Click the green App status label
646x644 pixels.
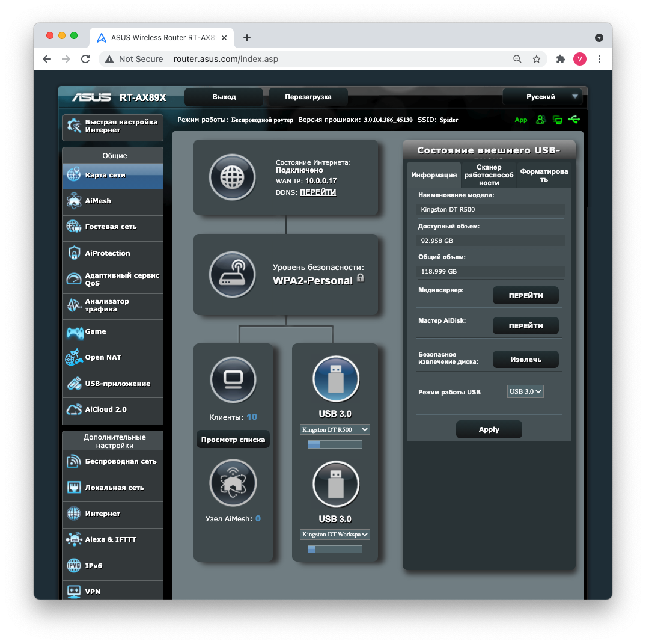[521, 120]
